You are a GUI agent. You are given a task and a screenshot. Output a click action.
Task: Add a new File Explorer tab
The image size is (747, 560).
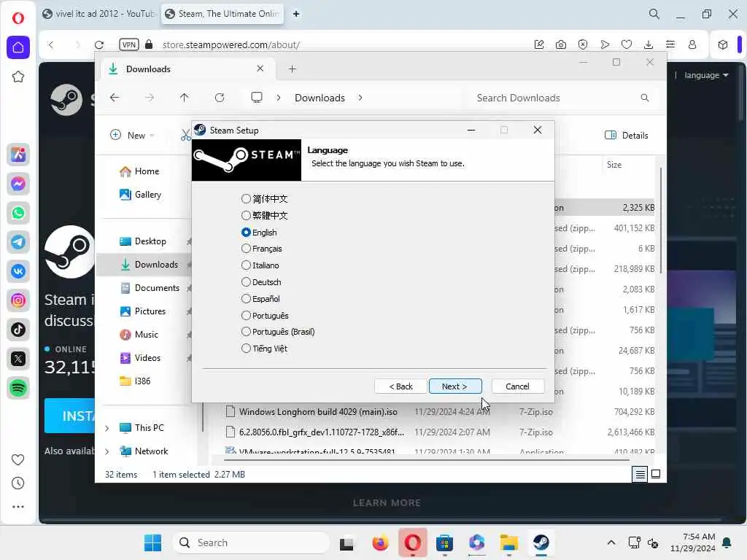(293, 69)
